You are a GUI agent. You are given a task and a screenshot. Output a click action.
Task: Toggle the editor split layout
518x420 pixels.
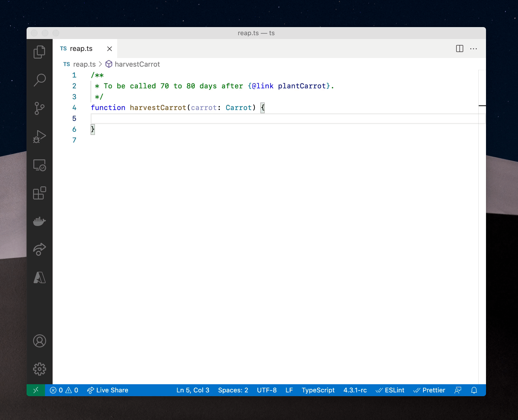coord(459,49)
